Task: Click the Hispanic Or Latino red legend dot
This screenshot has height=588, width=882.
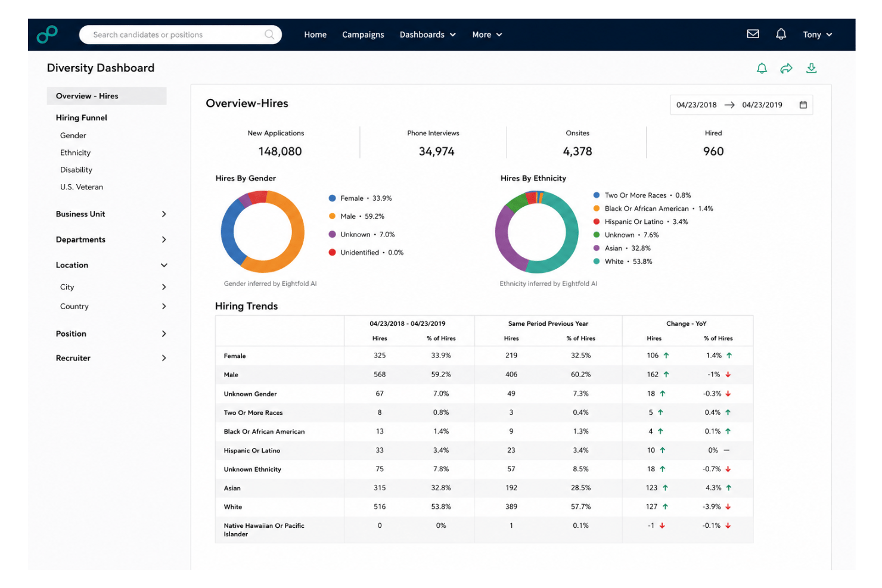Action: click(x=597, y=222)
